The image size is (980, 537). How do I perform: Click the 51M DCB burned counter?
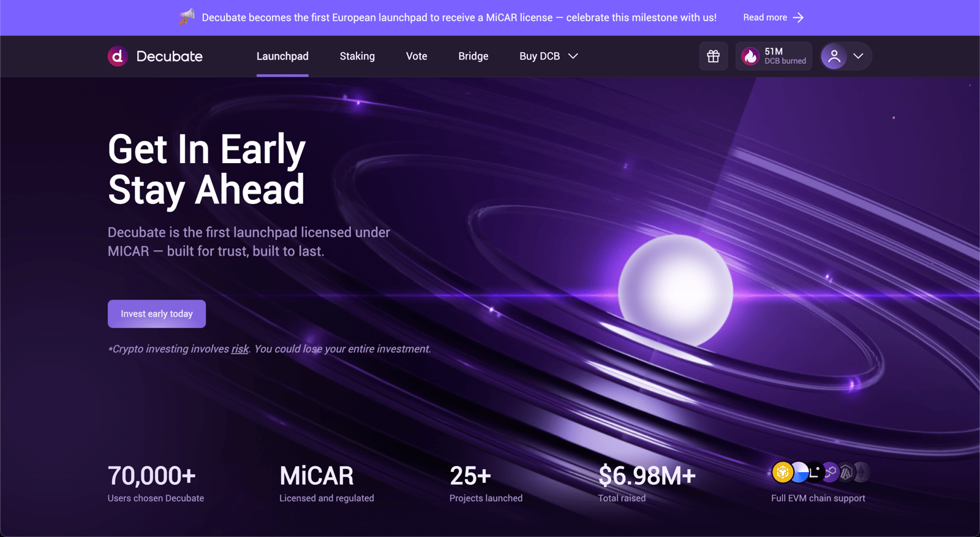click(x=785, y=56)
